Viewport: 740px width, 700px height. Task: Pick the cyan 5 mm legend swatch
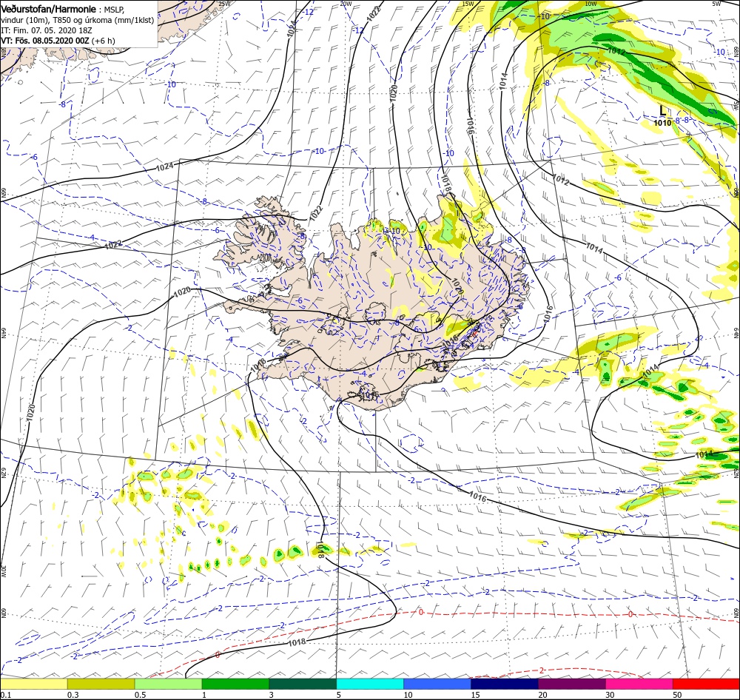tap(370, 684)
